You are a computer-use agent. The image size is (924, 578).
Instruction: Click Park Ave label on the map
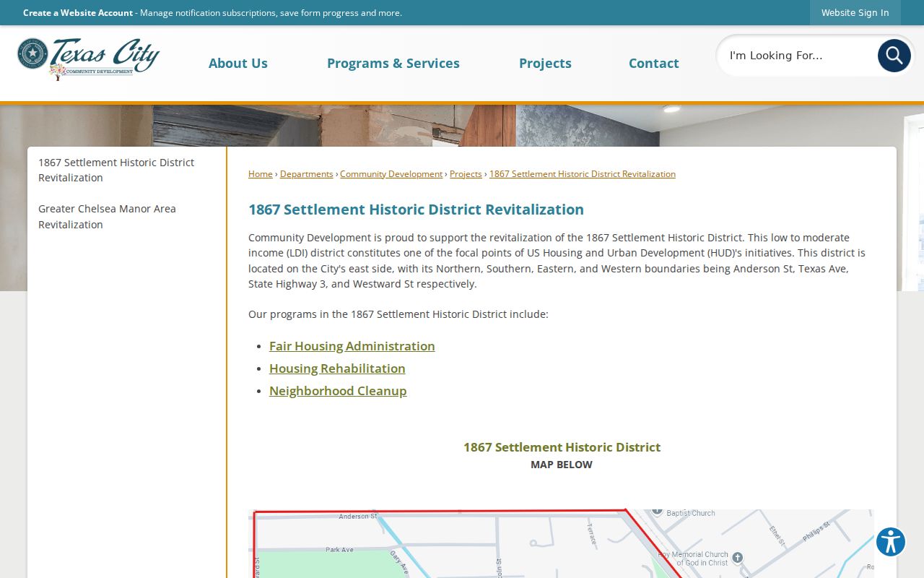point(339,550)
